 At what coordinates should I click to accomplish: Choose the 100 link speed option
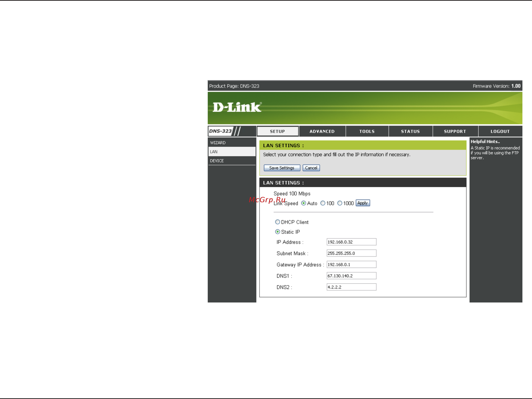click(323, 203)
